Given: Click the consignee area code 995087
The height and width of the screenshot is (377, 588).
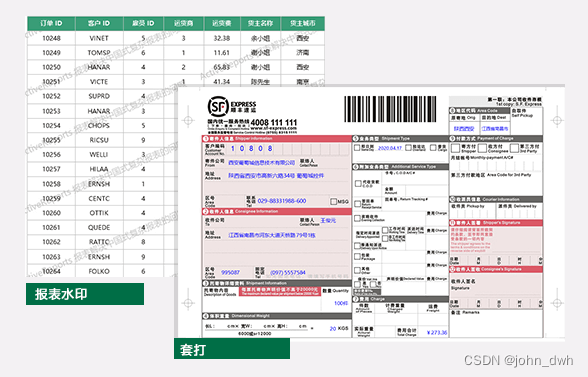Looking at the screenshot, I should tap(230, 272).
